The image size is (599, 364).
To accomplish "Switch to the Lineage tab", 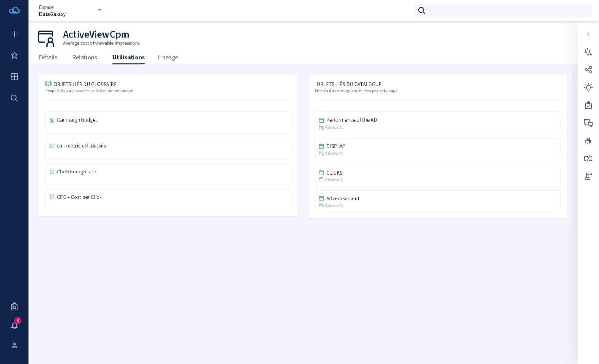I will (x=168, y=57).
